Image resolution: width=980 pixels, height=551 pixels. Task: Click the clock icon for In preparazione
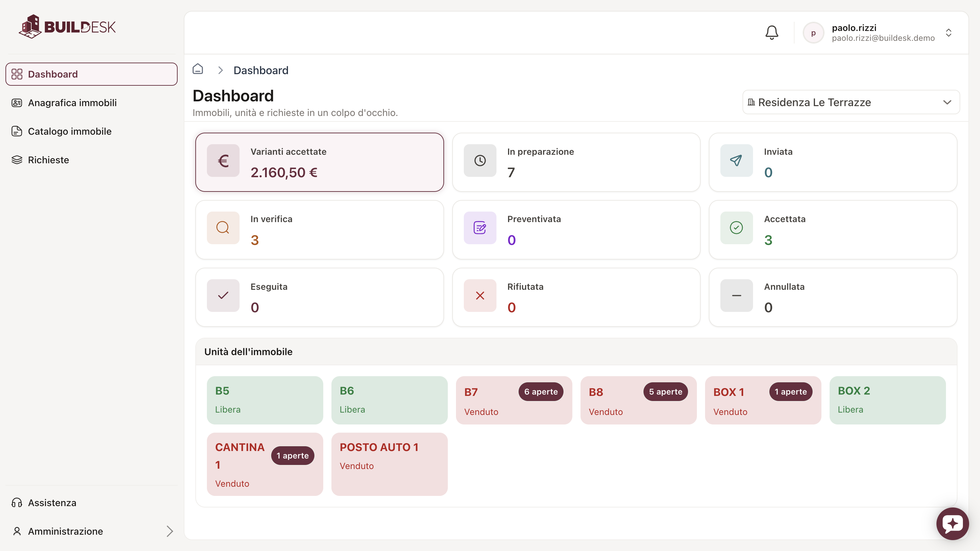coord(480,161)
